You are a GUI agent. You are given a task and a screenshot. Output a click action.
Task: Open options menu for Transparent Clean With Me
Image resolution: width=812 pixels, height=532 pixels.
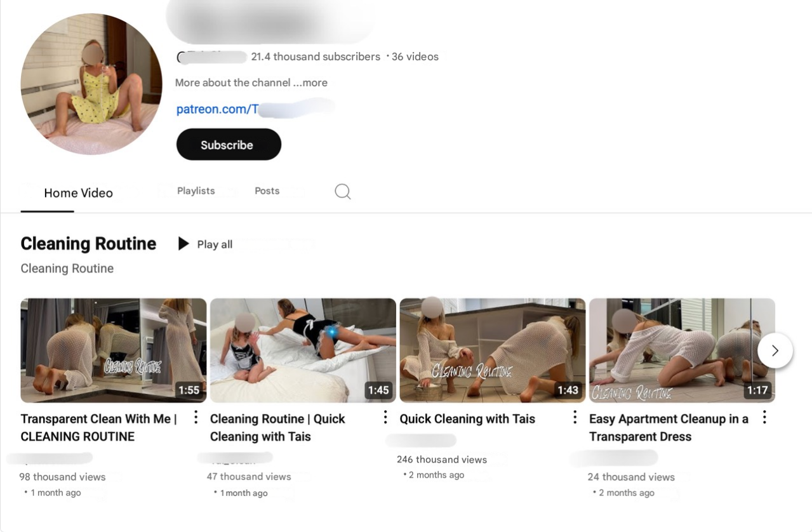click(x=196, y=417)
